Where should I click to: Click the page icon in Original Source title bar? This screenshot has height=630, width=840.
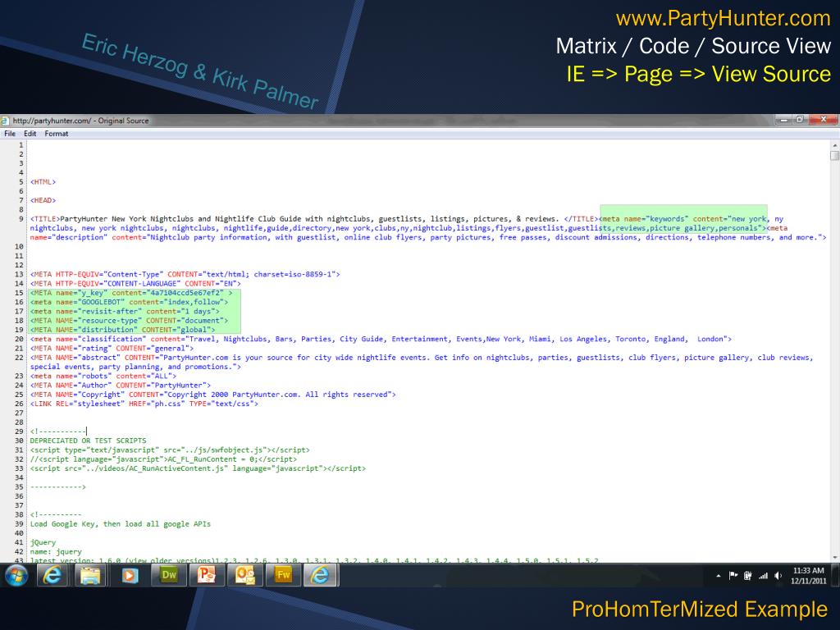tap(5, 121)
